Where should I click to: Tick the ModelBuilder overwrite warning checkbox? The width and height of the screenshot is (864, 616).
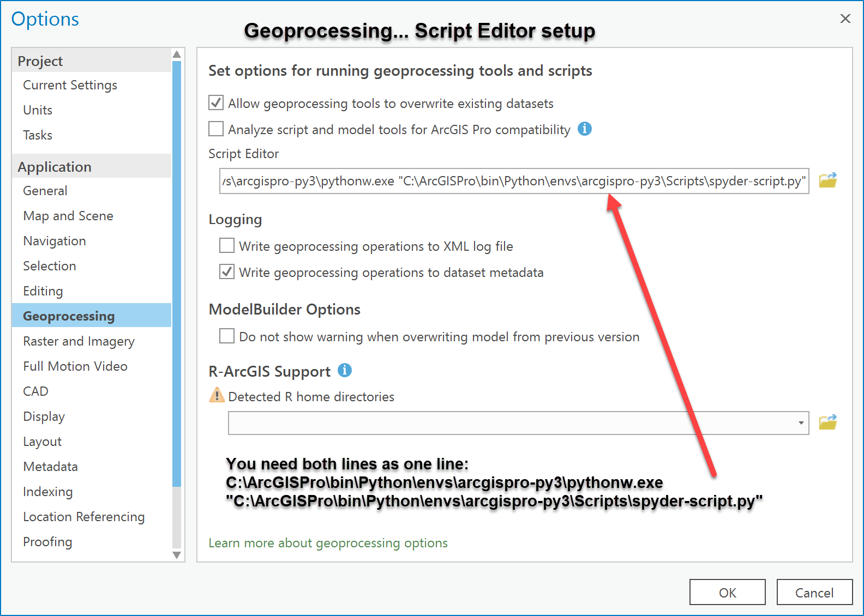click(x=227, y=336)
